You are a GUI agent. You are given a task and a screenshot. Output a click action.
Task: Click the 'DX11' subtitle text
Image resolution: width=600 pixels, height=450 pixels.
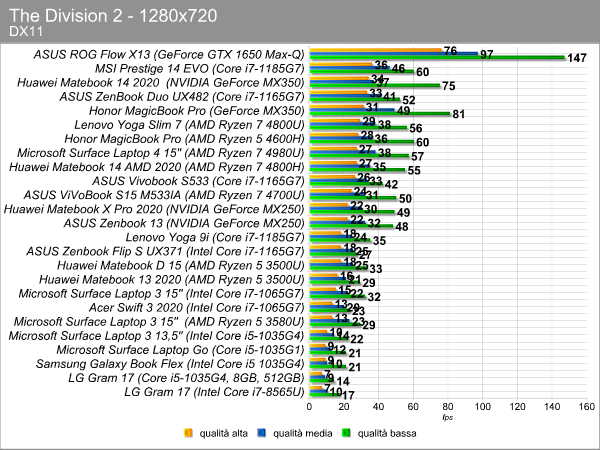26,31
